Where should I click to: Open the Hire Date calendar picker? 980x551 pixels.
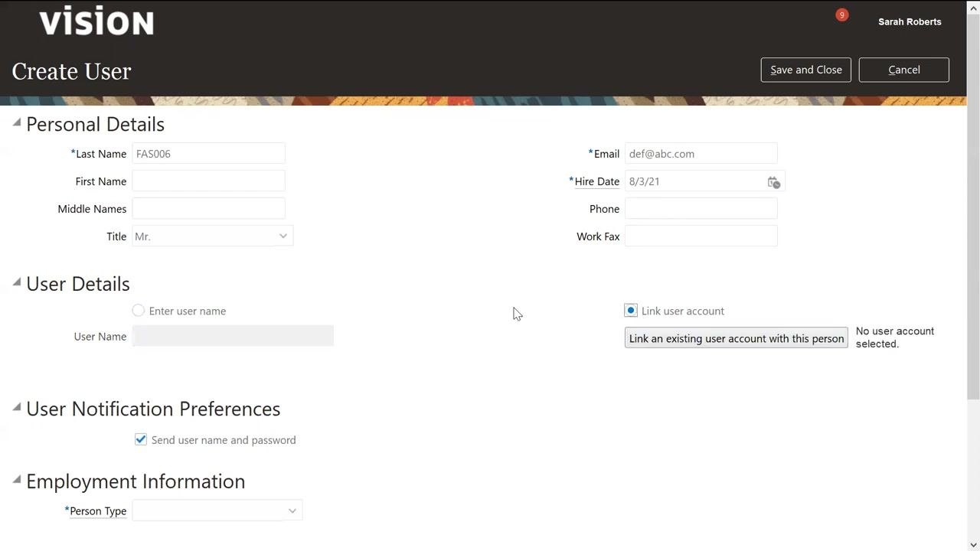click(x=773, y=182)
